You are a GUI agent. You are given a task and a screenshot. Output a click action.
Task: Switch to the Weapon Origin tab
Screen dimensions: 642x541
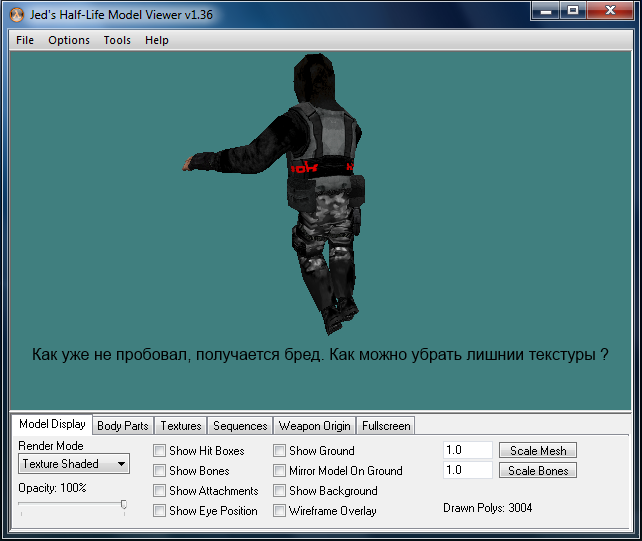(x=314, y=426)
